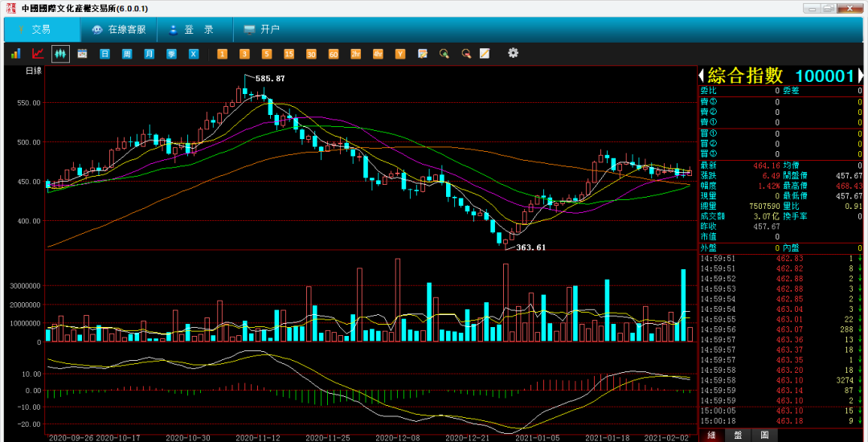Switch to the 盤 bottom tab
Viewport: 868px width, 442px height.
tap(737, 436)
